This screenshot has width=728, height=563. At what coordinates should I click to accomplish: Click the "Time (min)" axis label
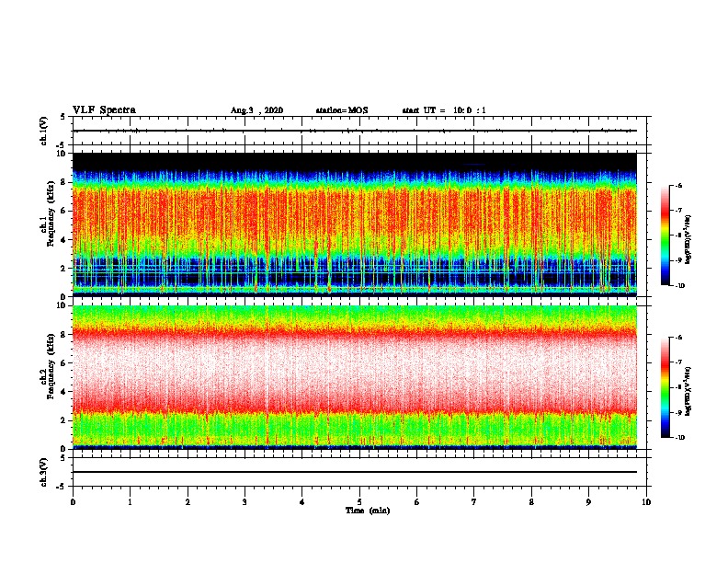pyautogui.click(x=368, y=511)
